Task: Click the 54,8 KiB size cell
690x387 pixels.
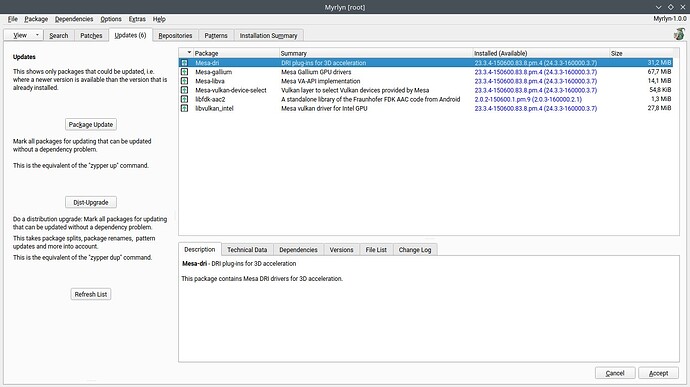Action: coord(660,90)
